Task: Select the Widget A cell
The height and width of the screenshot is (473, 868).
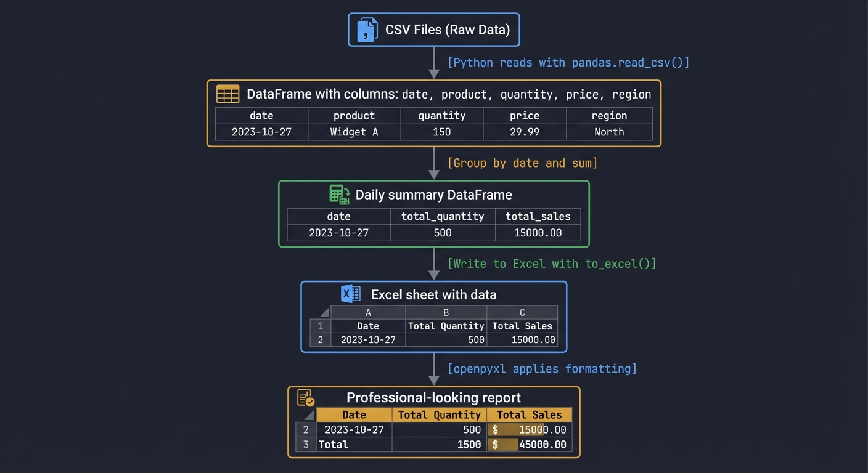Action: (354, 132)
